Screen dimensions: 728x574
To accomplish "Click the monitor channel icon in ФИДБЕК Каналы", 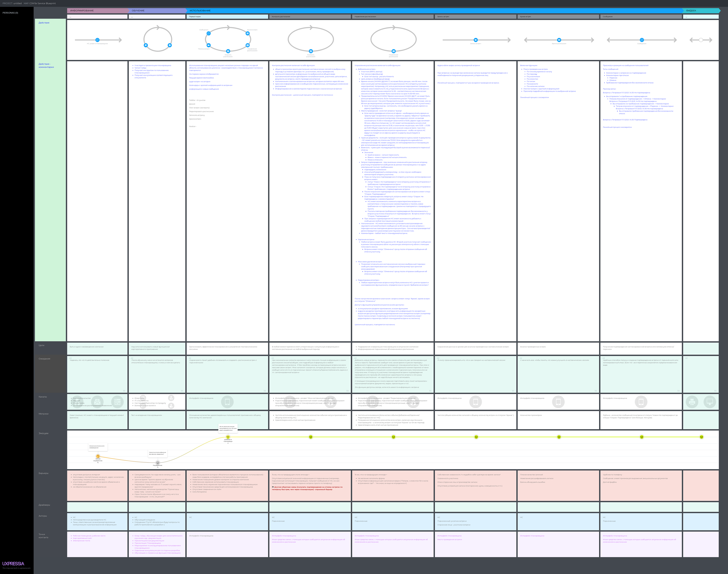I will tap(710, 402).
